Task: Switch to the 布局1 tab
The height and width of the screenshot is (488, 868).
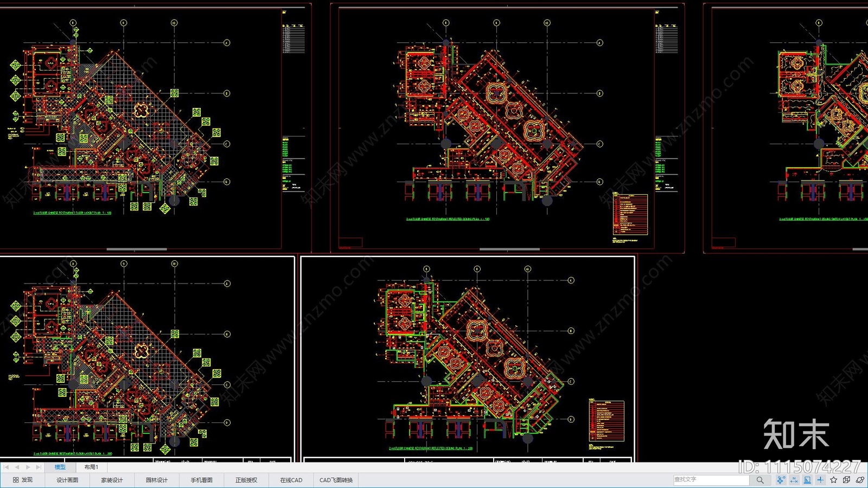Action: pos(91,467)
